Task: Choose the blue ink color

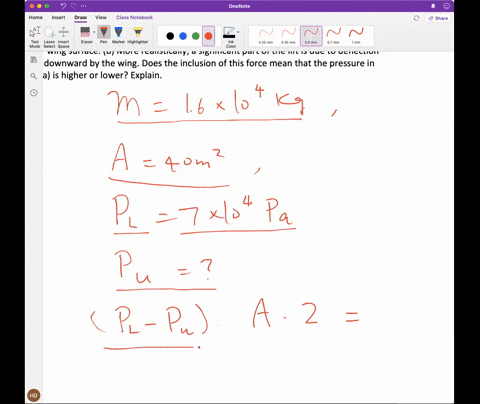Action: (183, 36)
